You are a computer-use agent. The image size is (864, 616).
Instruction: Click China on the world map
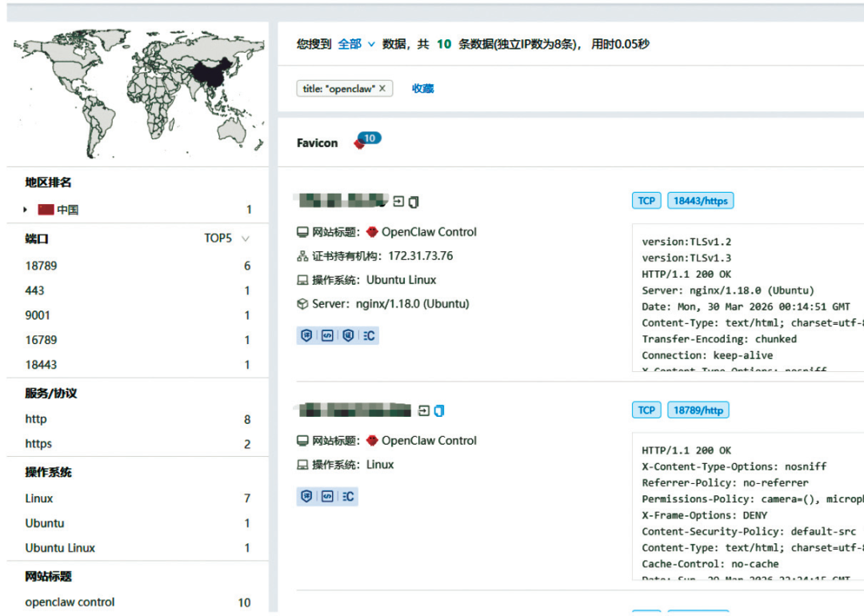tap(211, 74)
